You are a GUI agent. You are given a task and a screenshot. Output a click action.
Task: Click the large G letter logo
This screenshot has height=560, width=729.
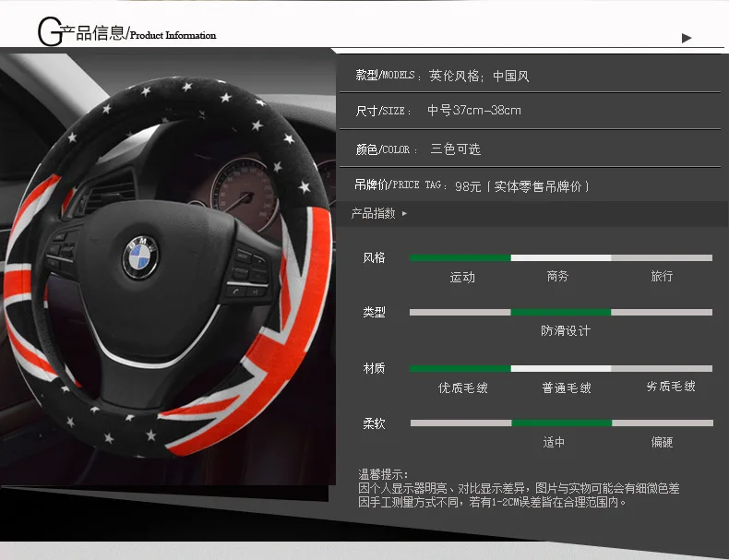(50, 31)
